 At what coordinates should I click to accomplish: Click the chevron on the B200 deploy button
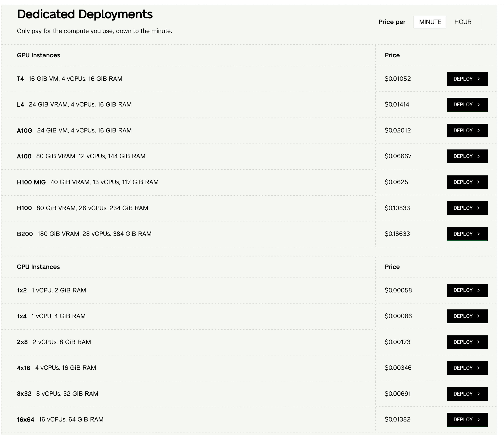click(x=479, y=234)
